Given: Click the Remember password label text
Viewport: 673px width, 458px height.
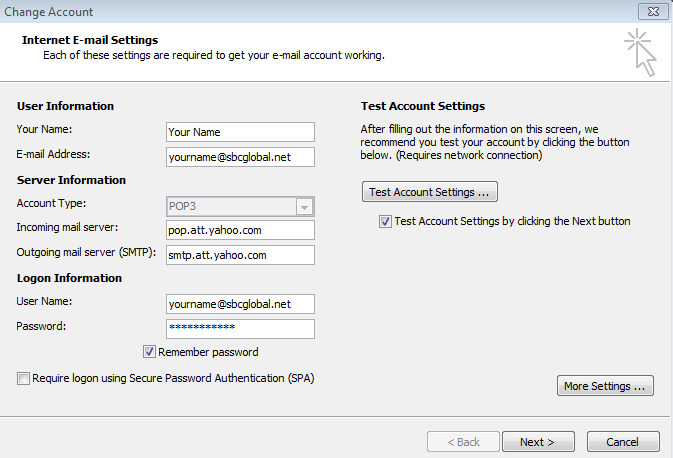Looking at the screenshot, I should [x=209, y=352].
